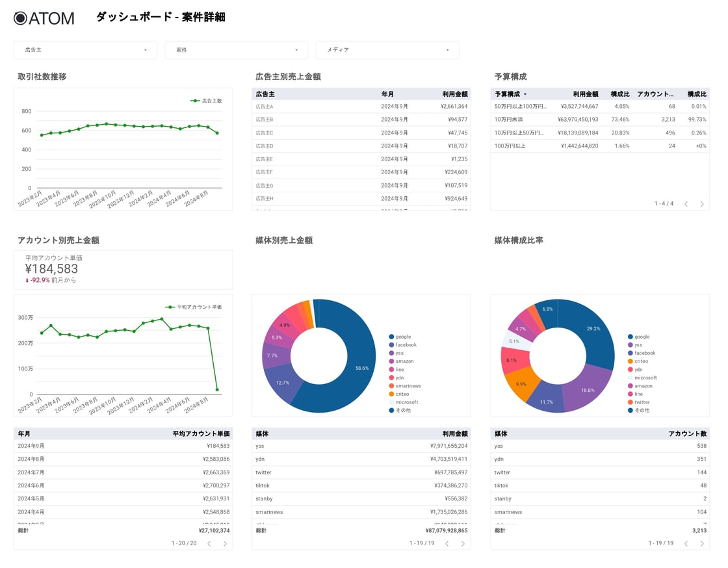728x568 pixels.
Task: Click the その他 legend dot in 媒体別売上金額
Action: pyautogui.click(x=391, y=410)
